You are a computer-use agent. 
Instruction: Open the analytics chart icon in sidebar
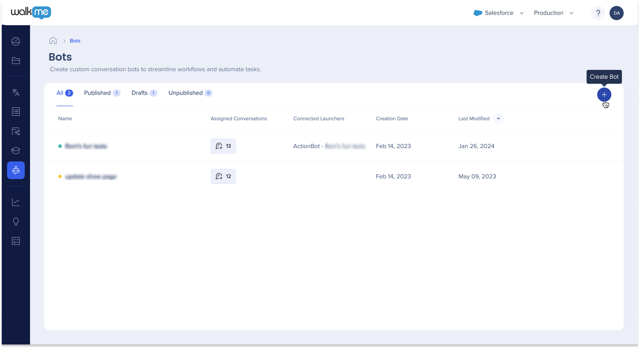[16, 202]
